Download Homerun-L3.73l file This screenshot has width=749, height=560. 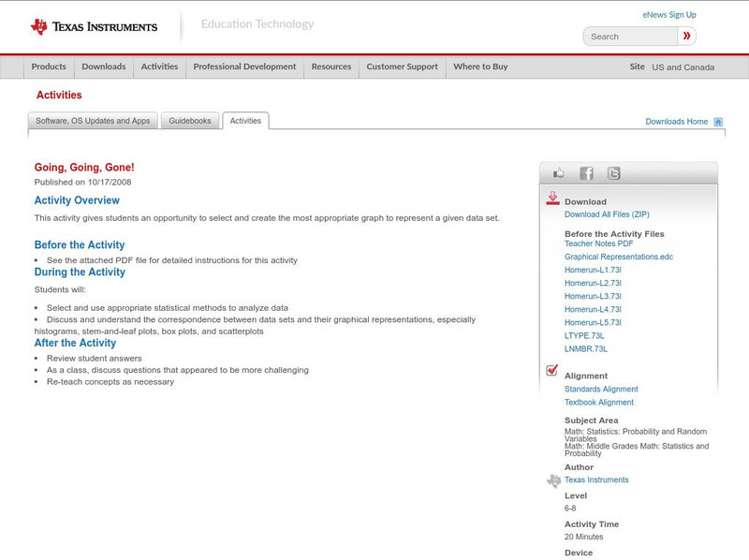(x=593, y=296)
